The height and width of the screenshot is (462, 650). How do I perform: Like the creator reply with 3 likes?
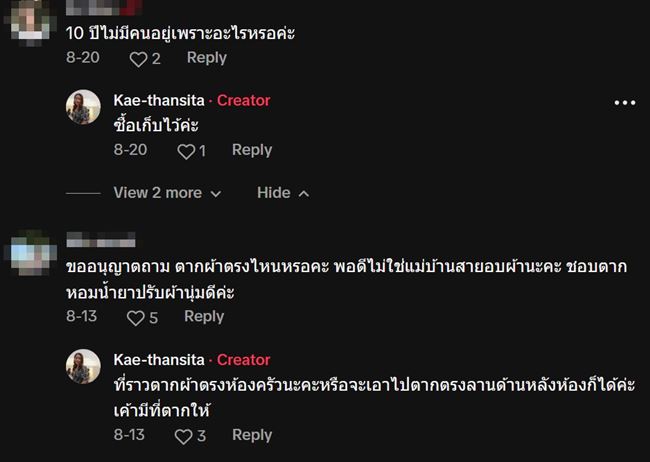[x=183, y=436]
